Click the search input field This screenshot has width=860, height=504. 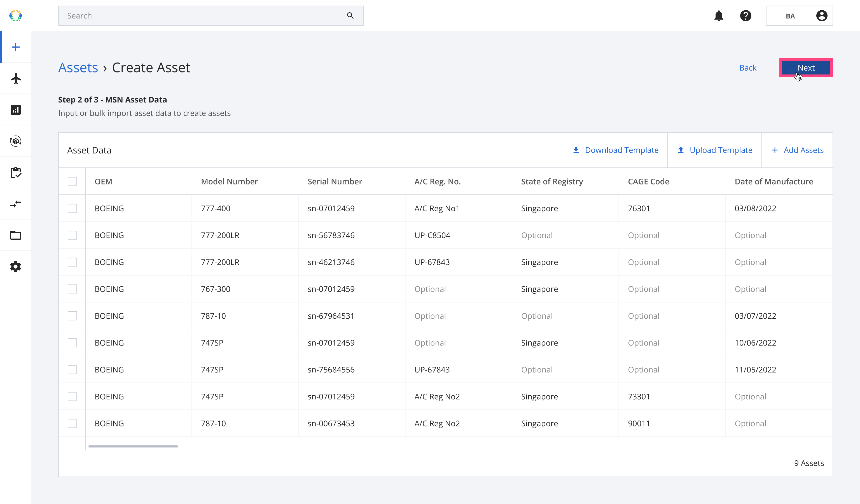coord(211,16)
